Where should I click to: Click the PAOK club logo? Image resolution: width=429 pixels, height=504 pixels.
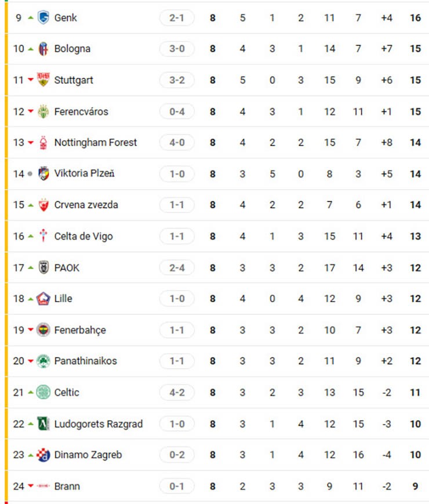tap(44, 267)
